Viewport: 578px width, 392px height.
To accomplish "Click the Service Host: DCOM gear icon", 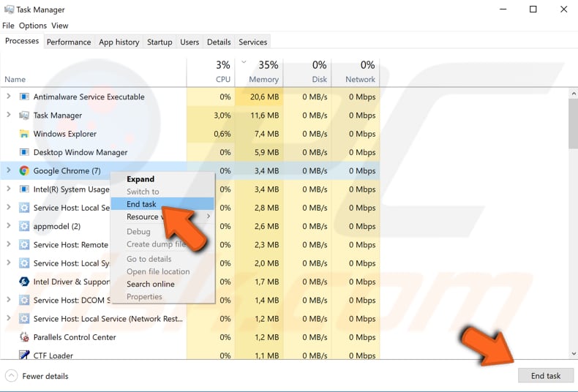I will click(24, 300).
